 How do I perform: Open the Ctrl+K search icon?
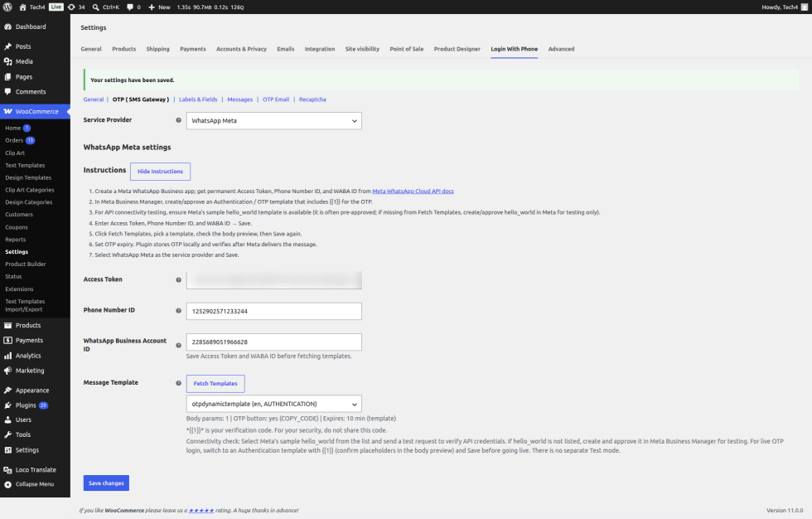pos(96,7)
